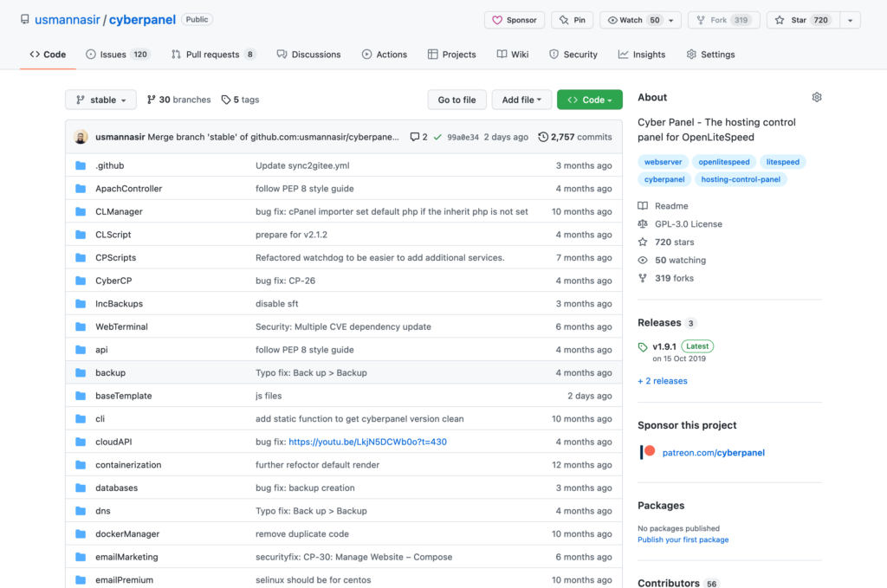Image resolution: width=887 pixels, height=588 pixels.
Task: Expand the Add file dropdown
Action: pos(521,100)
